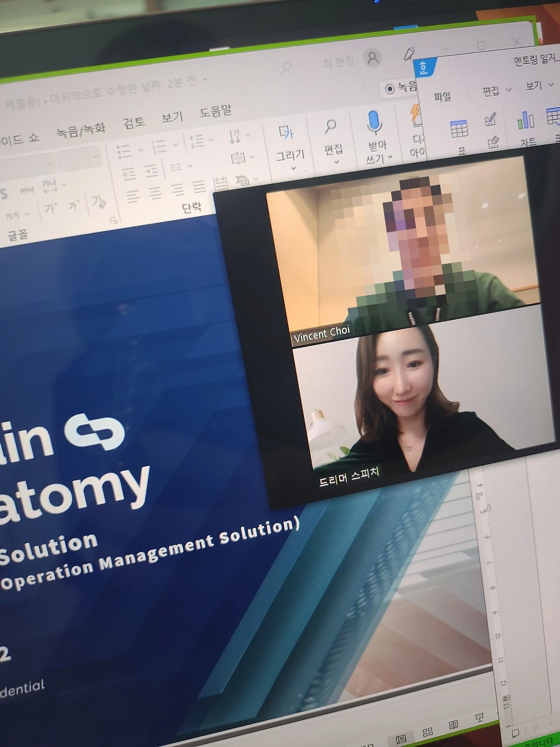Open the Edit (편집) menu in Hangul
560x747 pixels.
491,91
